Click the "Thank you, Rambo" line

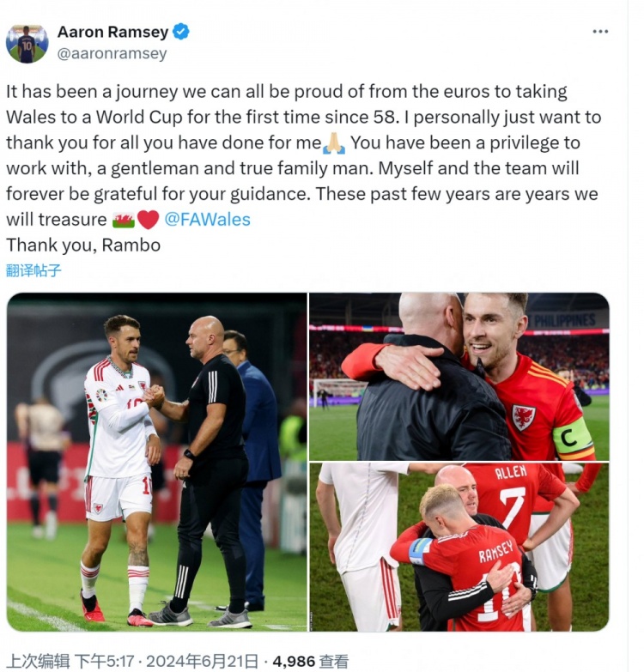tap(83, 245)
